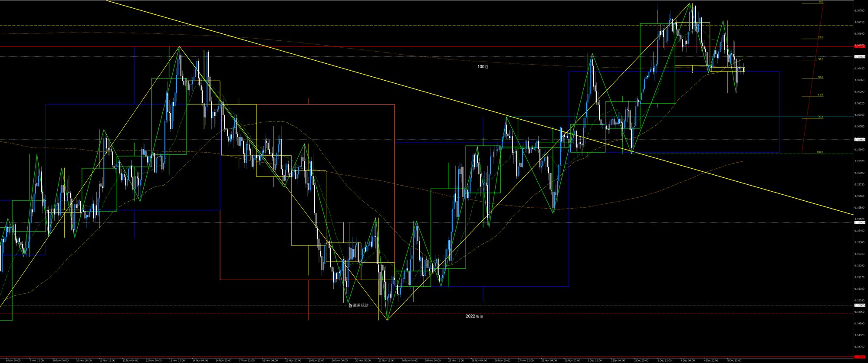The image size is (868, 363).
Task: Click the red price tag at 1.16570
Action: (x=859, y=46)
